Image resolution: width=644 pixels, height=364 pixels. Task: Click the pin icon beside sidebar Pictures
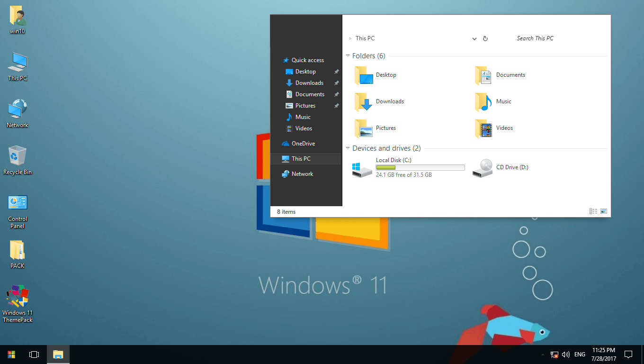pos(336,106)
